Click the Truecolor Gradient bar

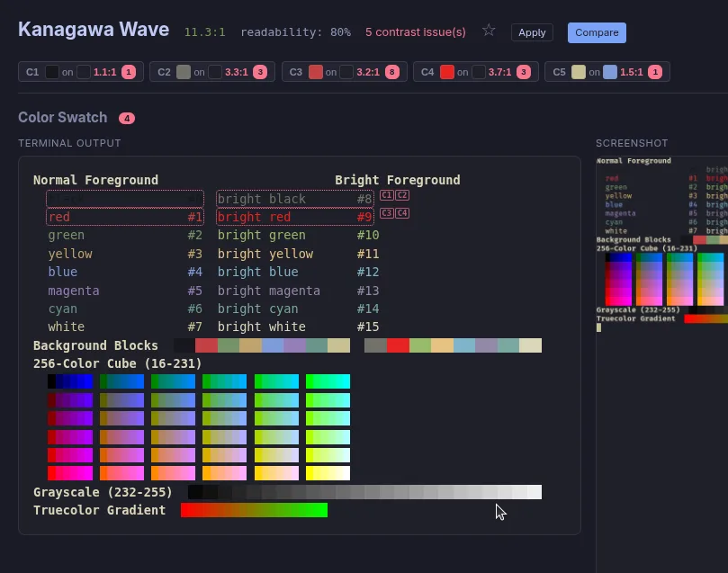click(x=254, y=510)
